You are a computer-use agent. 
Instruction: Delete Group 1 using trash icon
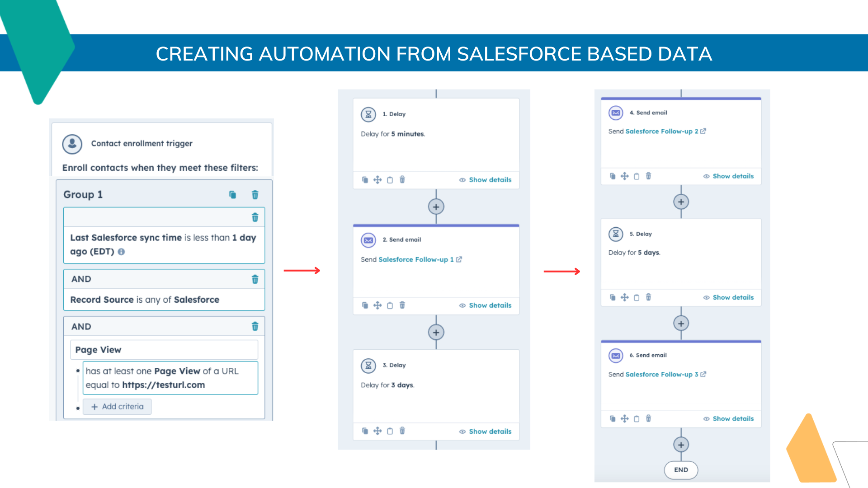tap(255, 195)
